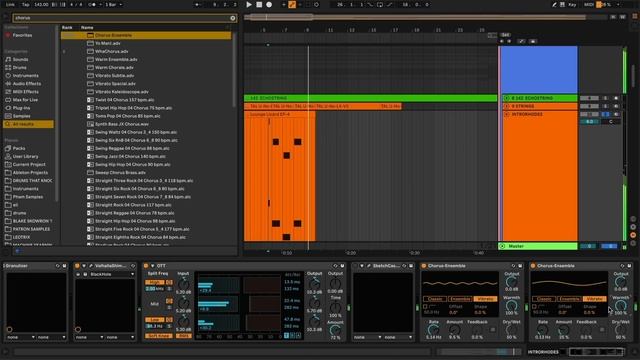640x360 pixels.
Task: Select Sweep Chorus Brass.adv preset
Action: click(x=120, y=173)
